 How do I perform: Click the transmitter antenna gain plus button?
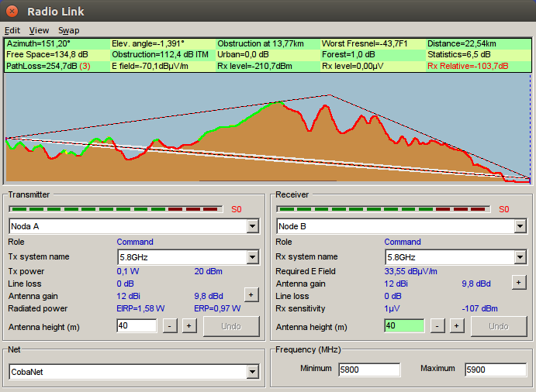pyautogui.click(x=251, y=294)
